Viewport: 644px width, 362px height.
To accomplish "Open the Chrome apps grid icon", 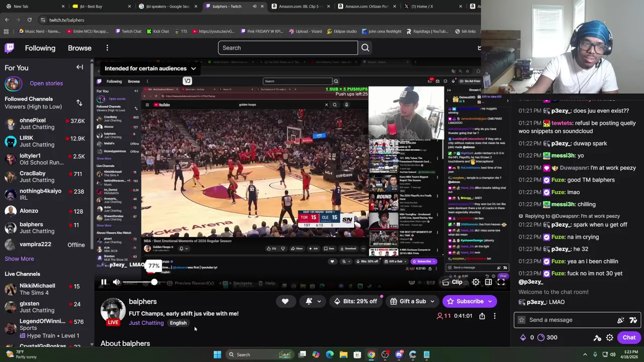I will click(x=6, y=31).
